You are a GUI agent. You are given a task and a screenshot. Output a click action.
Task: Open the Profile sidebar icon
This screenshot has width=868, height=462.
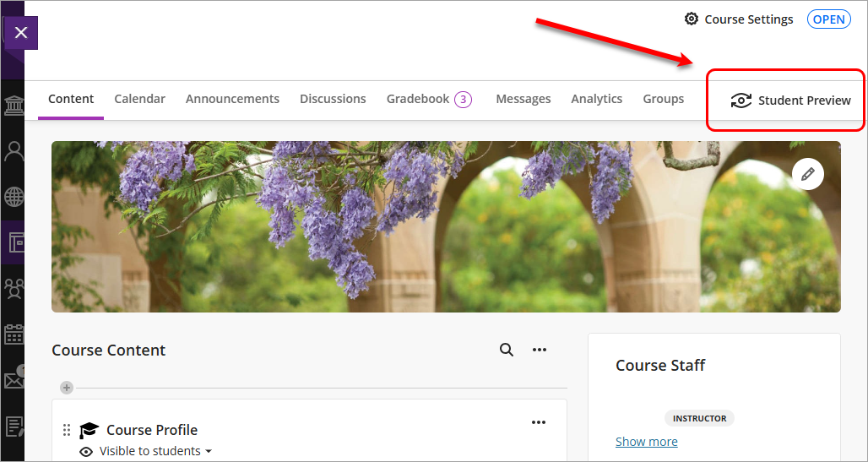tap(14, 151)
